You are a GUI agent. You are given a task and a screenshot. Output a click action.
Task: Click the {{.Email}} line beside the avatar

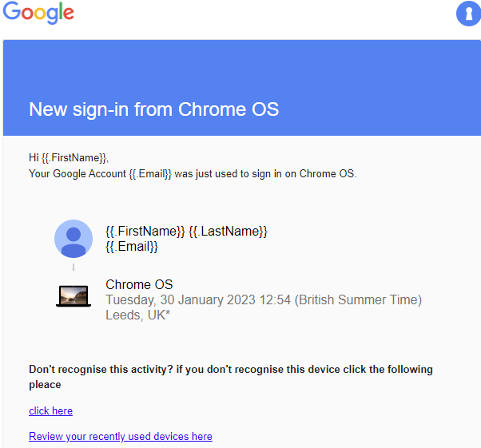click(132, 247)
